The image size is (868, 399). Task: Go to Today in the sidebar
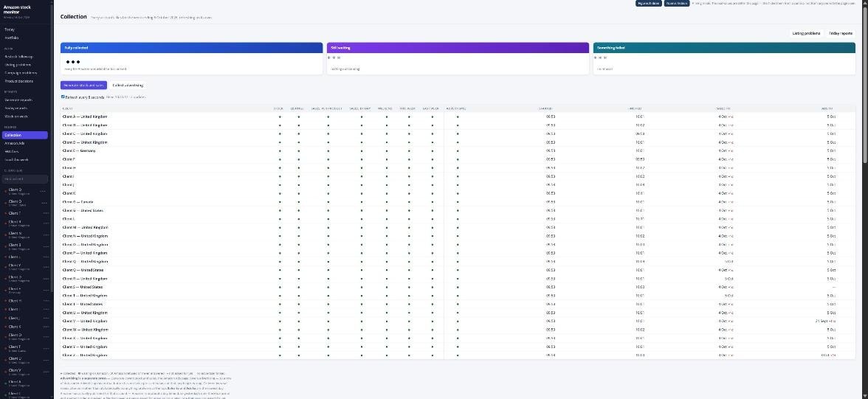tap(10, 30)
